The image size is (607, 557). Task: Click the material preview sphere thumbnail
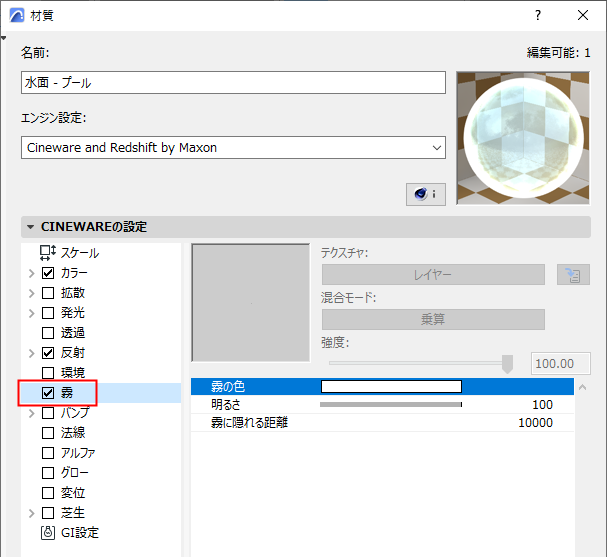pos(523,138)
